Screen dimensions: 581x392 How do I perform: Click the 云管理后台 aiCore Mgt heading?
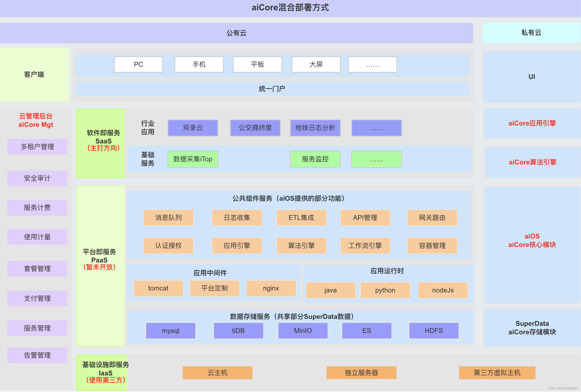point(36,120)
